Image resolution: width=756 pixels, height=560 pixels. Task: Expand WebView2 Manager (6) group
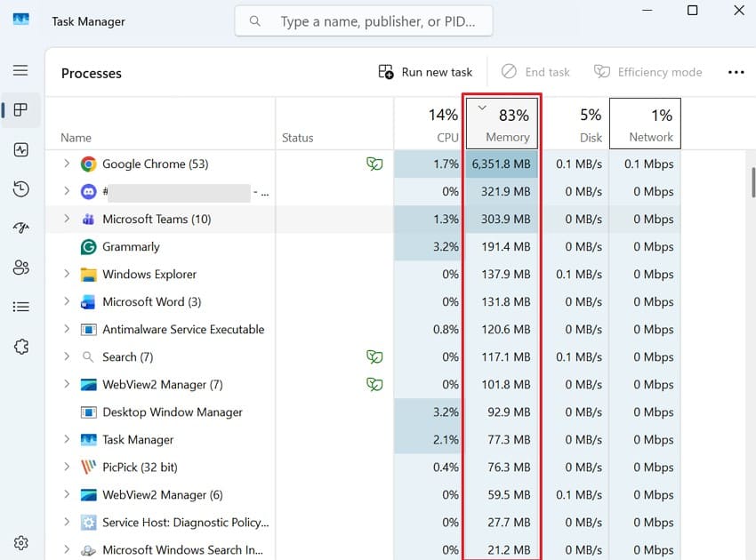click(x=67, y=494)
